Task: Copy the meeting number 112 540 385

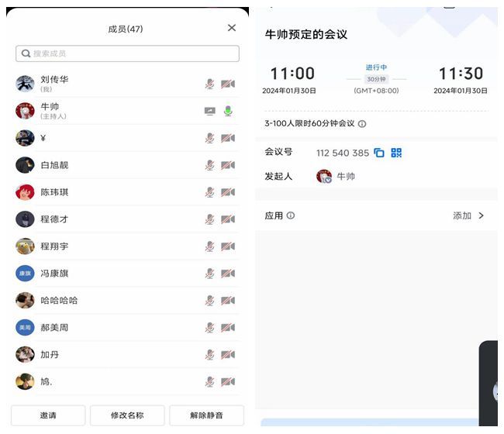Action: (x=379, y=153)
